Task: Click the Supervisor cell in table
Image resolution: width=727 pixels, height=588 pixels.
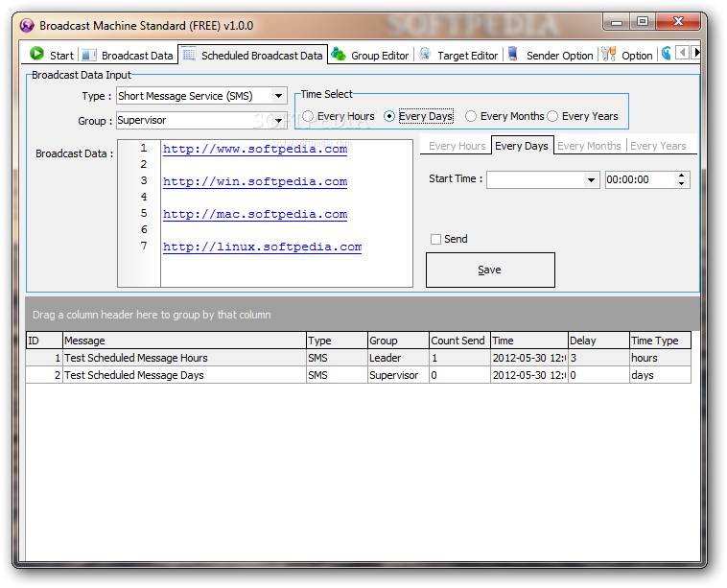Action: coord(398,375)
